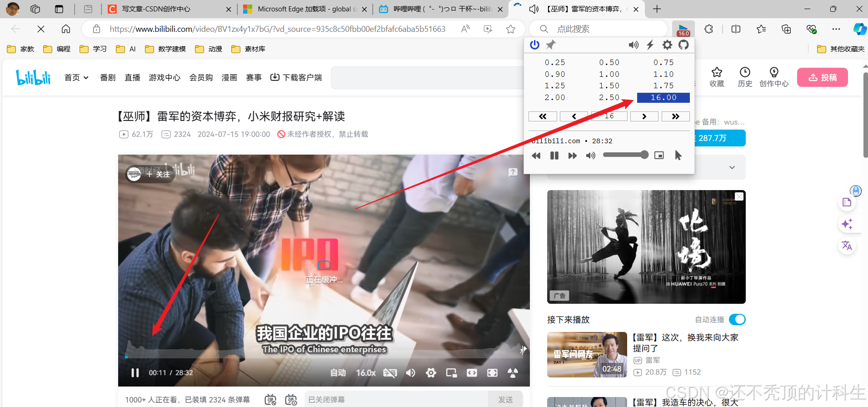Increase speed with the single-right arrow button

644,116
